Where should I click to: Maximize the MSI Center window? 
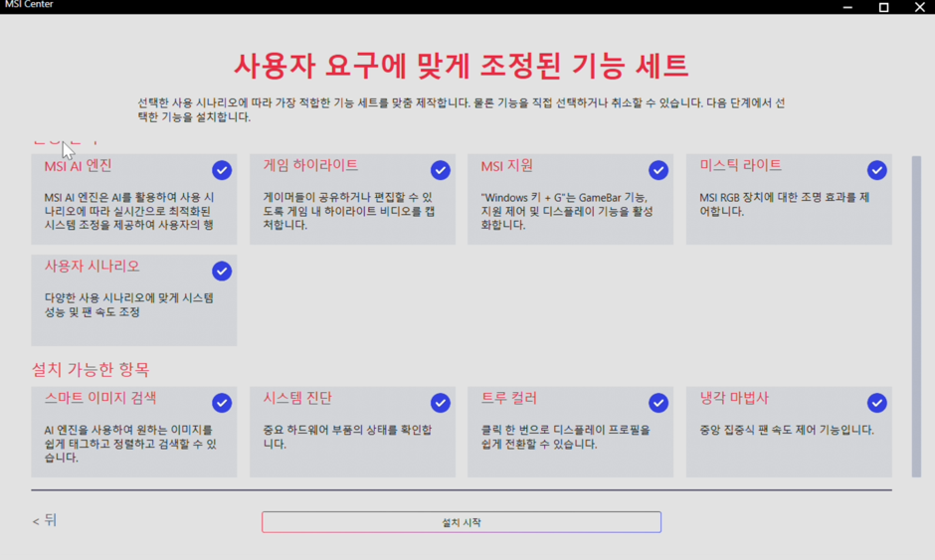coord(883,7)
